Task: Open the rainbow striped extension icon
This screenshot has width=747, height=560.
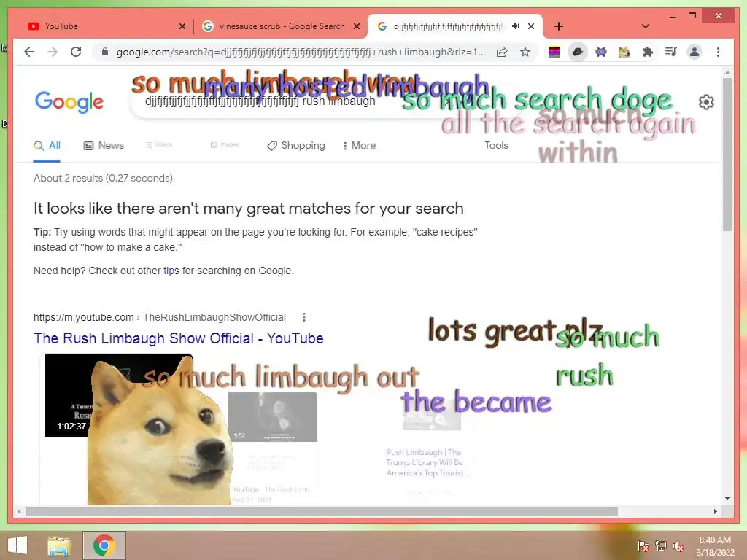Action: [x=554, y=52]
